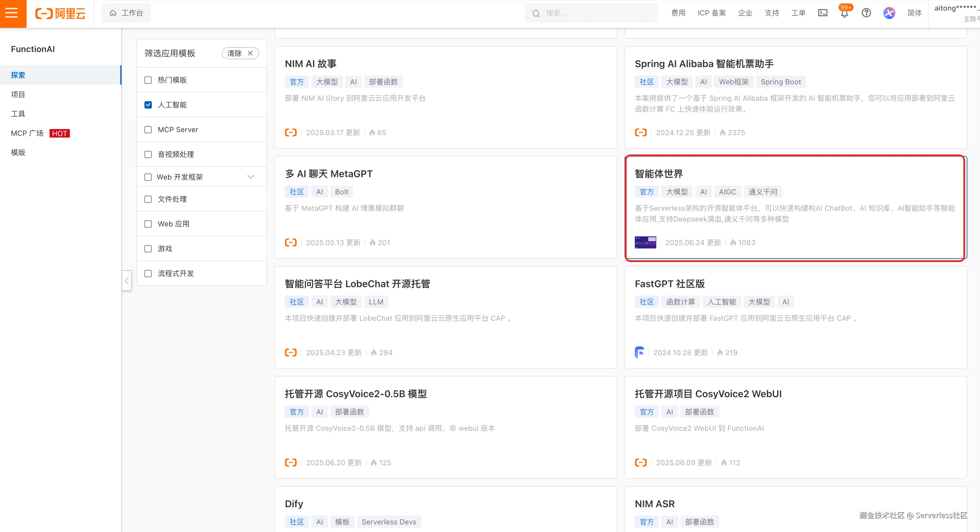Click the 智能体世界 purple thumbnail image
The width and height of the screenshot is (980, 532).
645,242
